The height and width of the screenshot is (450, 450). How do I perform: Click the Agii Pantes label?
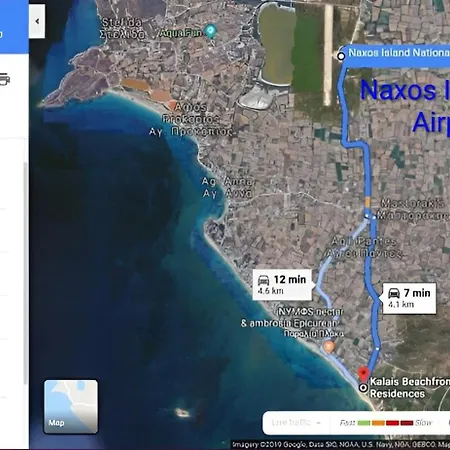364,247
